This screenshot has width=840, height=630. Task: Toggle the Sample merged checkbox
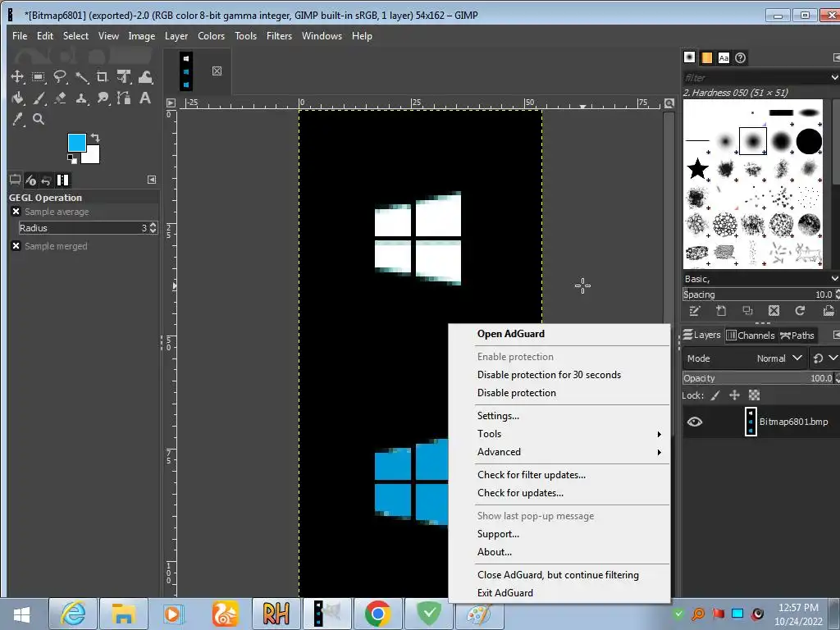click(x=16, y=246)
